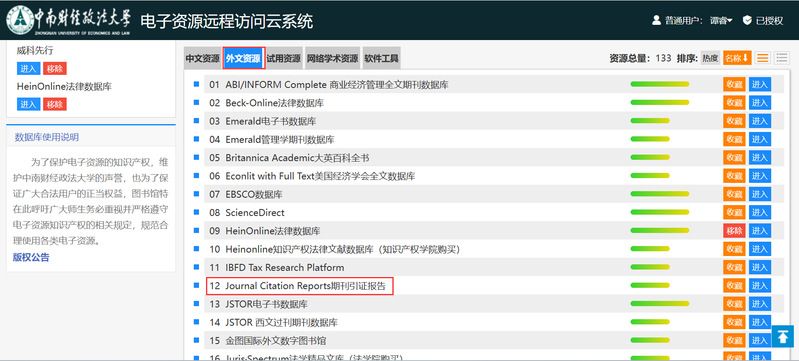
Task: Remove 威科先行 from the sidebar favorites
Action: (55, 68)
